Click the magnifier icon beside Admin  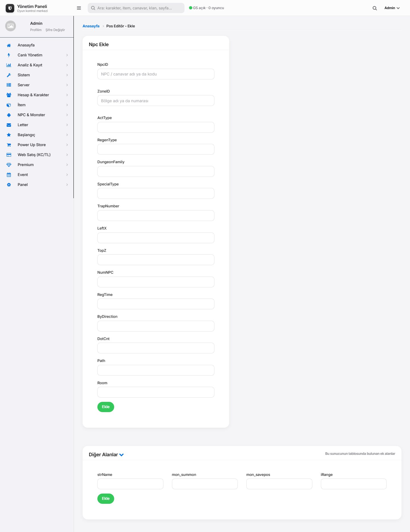tap(375, 8)
